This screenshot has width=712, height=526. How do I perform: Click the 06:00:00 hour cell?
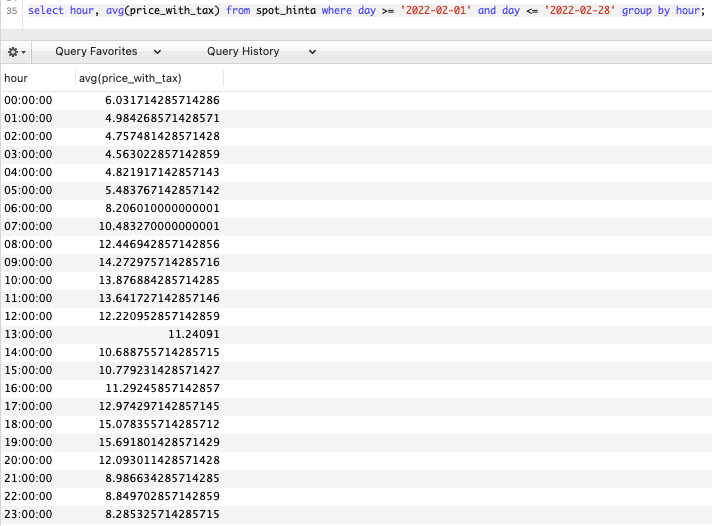coord(28,208)
